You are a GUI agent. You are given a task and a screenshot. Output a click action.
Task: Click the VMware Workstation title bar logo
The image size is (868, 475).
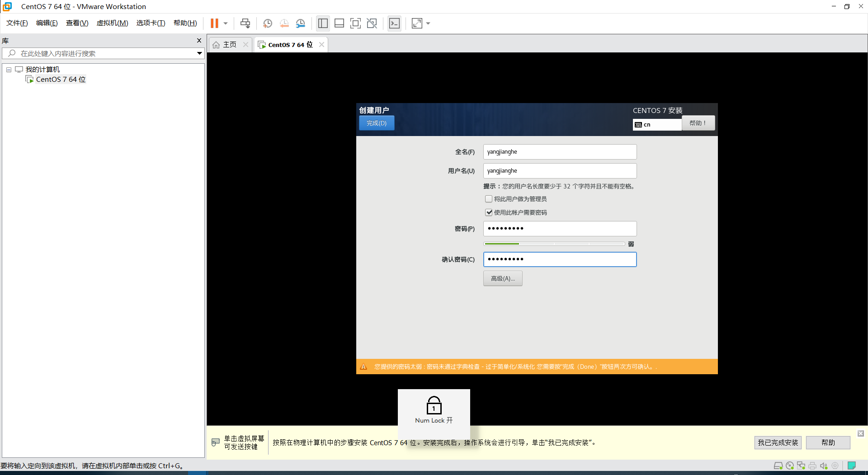point(7,6)
